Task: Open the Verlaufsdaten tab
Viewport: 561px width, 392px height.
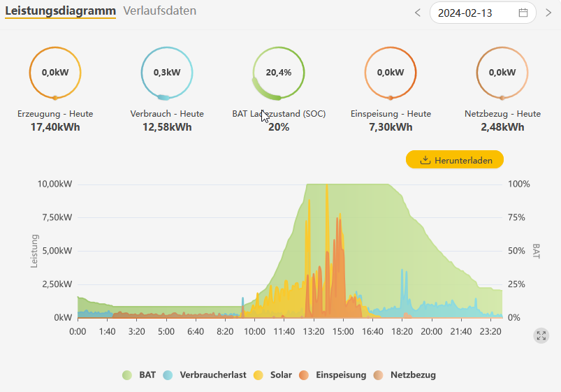Action: (x=159, y=10)
